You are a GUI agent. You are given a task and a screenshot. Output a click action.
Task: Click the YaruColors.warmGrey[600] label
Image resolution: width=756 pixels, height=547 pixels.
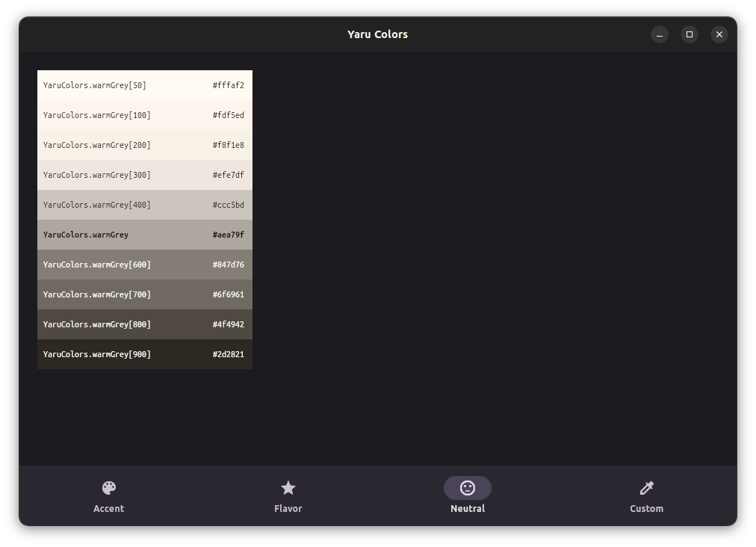(x=97, y=265)
